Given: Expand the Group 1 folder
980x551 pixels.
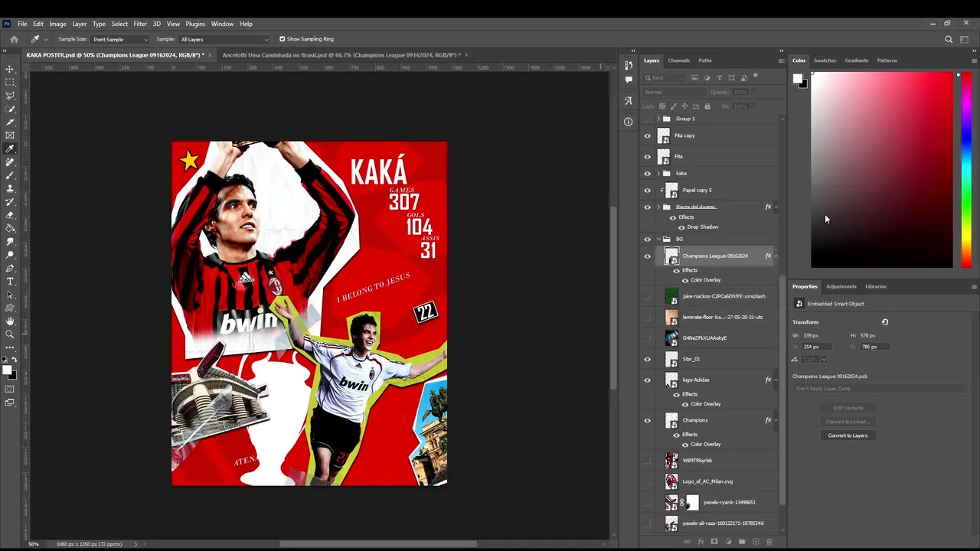Looking at the screenshot, I should [x=658, y=119].
